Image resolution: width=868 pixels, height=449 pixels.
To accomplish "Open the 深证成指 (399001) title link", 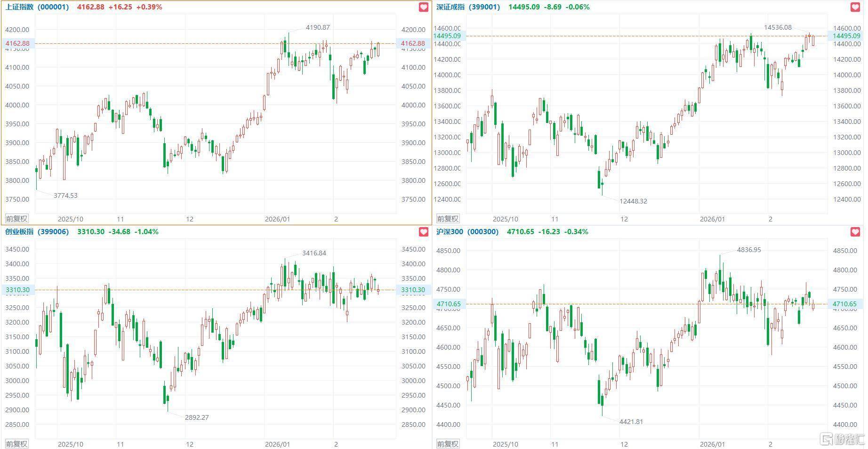I will 468,7.
